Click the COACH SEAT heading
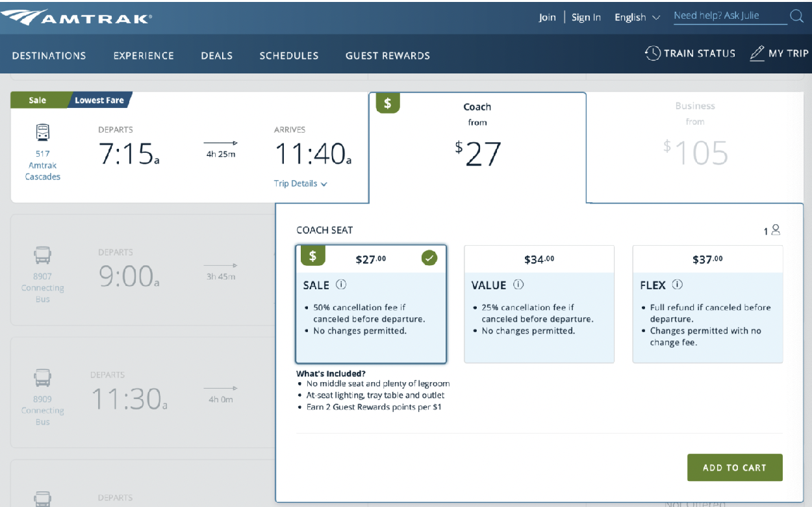This screenshot has height=507, width=812. 325,230
